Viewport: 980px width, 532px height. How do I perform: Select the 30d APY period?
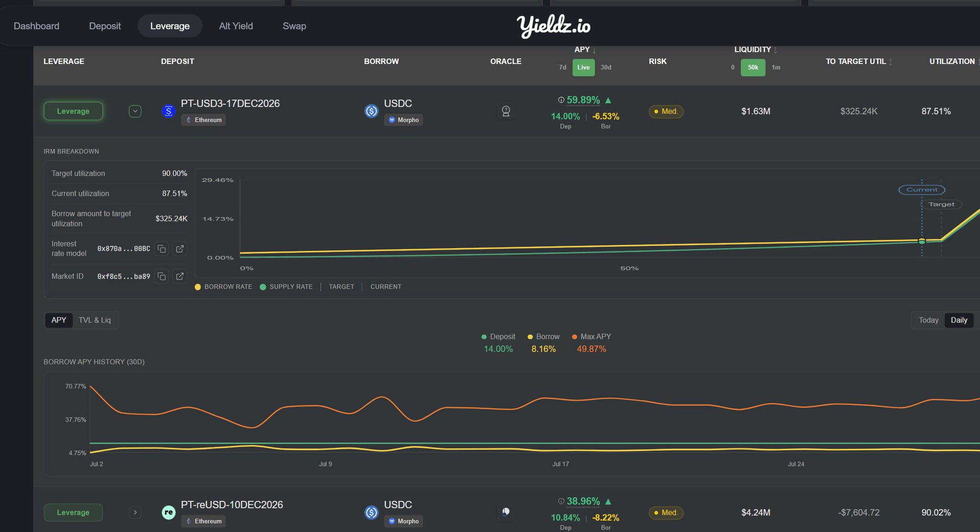click(x=606, y=67)
